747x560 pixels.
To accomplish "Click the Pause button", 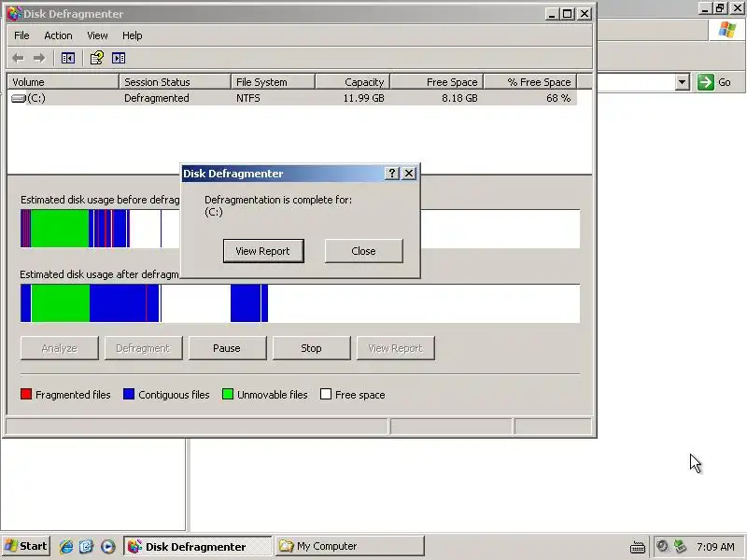I will tap(227, 348).
